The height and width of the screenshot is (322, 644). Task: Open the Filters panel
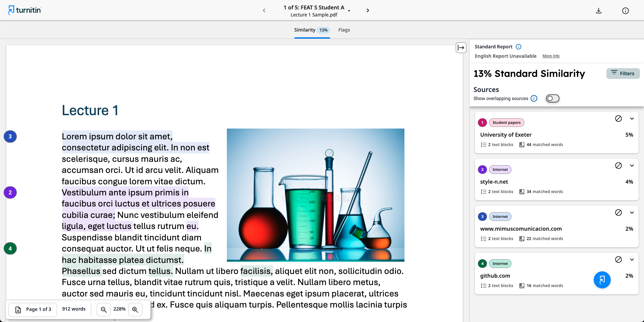pos(623,74)
